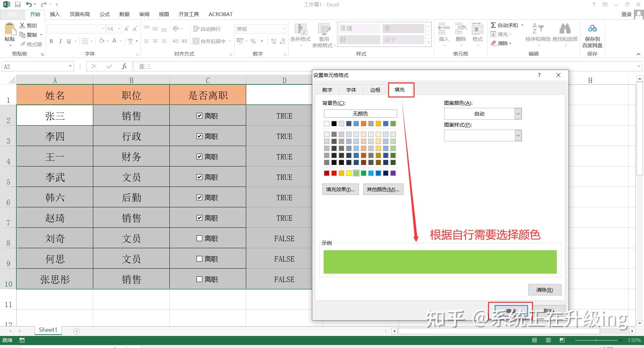
Task: Open the pattern style (图案样式) dropdown
Action: click(518, 136)
